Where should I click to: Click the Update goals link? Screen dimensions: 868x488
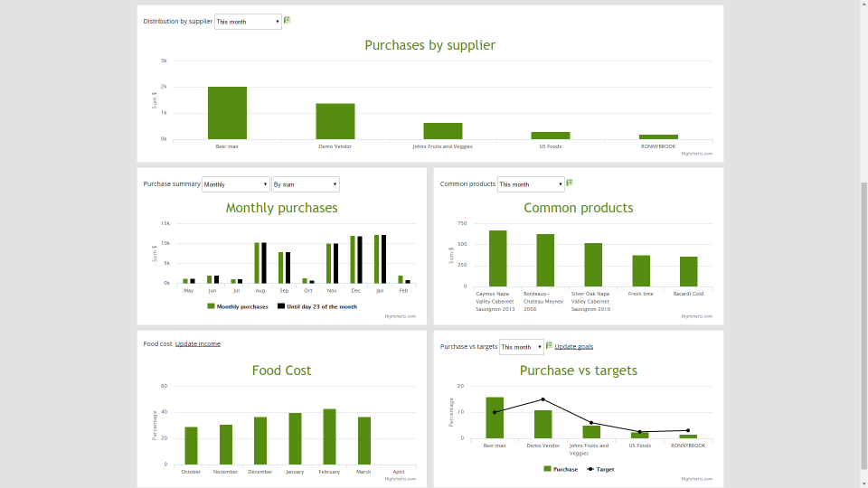click(573, 346)
